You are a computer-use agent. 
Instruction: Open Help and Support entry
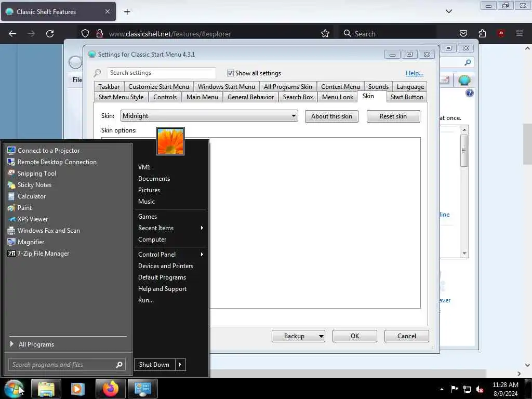click(x=162, y=289)
